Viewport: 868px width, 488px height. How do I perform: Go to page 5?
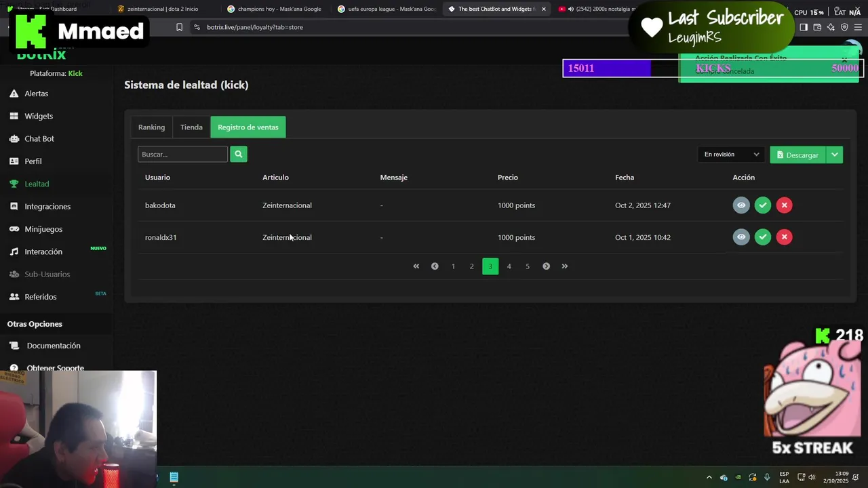pyautogui.click(x=528, y=266)
